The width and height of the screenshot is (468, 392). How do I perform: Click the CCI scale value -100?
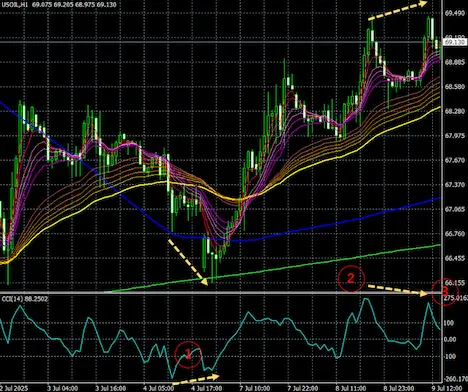tap(450, 356)
